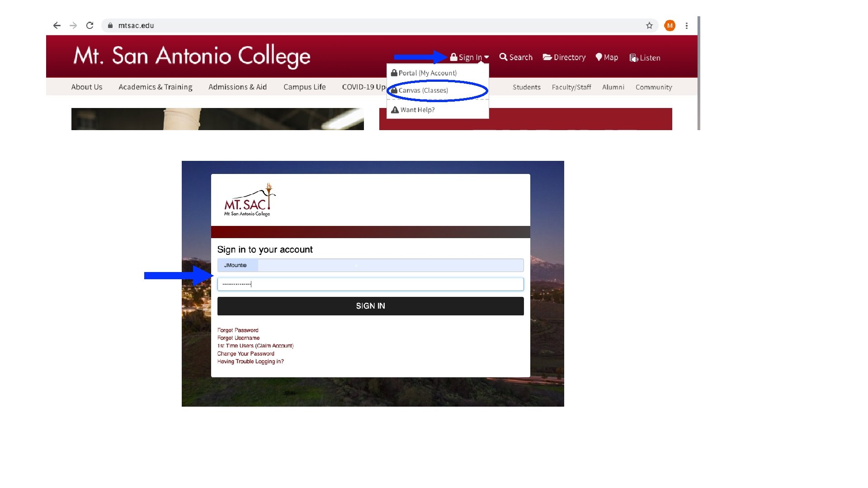Viewport: 868px width, 488px height.
Task: Click the Forgot Password link
Action: 238,330
